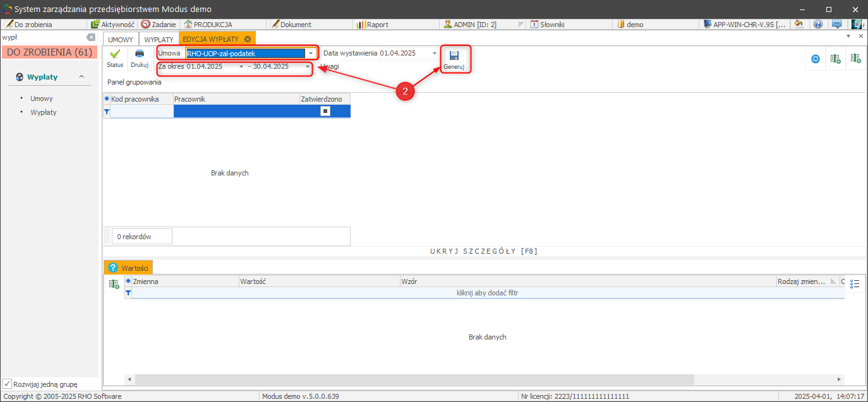Click the ADMIN [ID: 2] user item

470,24
